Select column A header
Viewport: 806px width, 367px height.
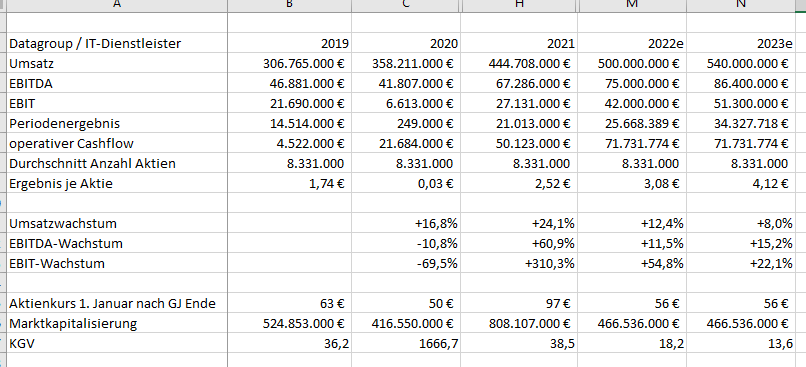(x=117, y=6)
